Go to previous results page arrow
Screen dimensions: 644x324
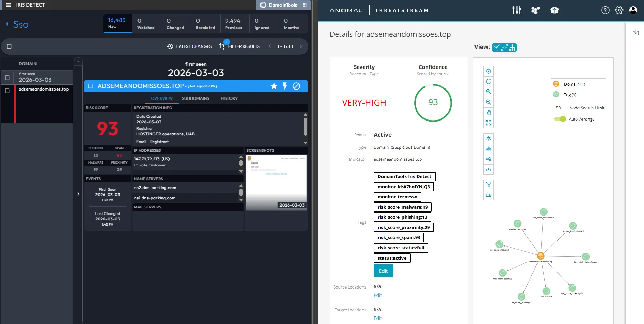[x=270, y=46]
